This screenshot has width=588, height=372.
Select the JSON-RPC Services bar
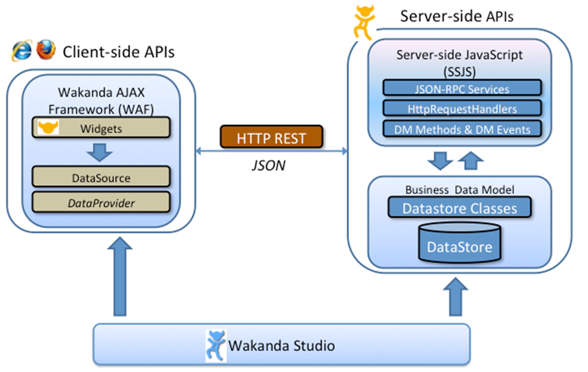(462, 87)
